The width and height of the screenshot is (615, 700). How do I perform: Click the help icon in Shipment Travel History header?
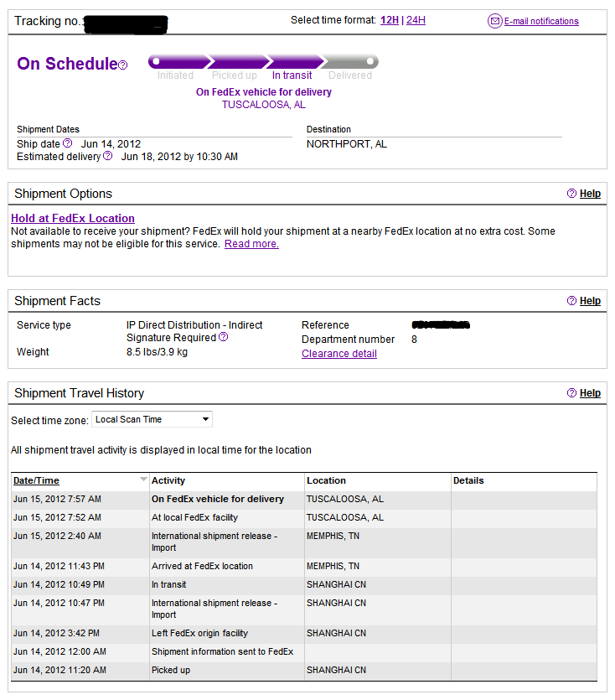coord(571,393)
